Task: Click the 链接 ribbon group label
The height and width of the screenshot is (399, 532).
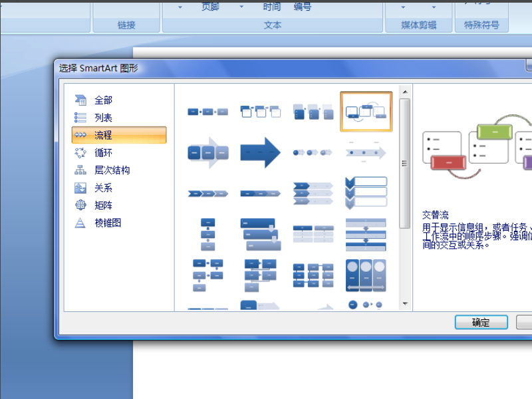Action: (x=126, y=25)
